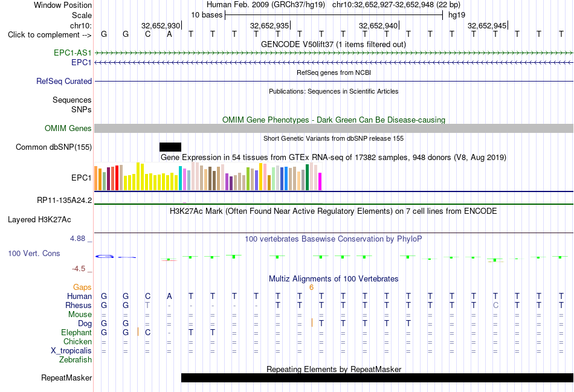Screen dimensions: 574x392
Task: Click the EPC1-AS1 gene track label
Action: point(73,53)
